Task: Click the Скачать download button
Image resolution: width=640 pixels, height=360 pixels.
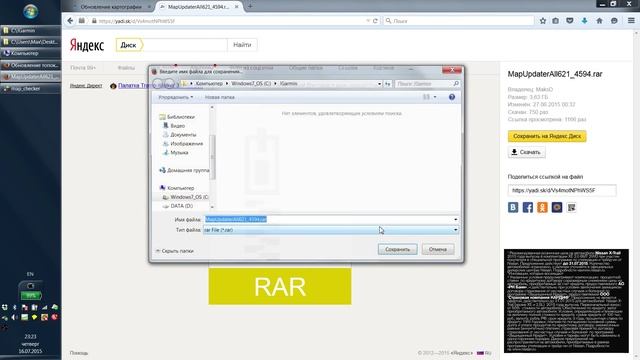Action: click(x=527, y=152)
